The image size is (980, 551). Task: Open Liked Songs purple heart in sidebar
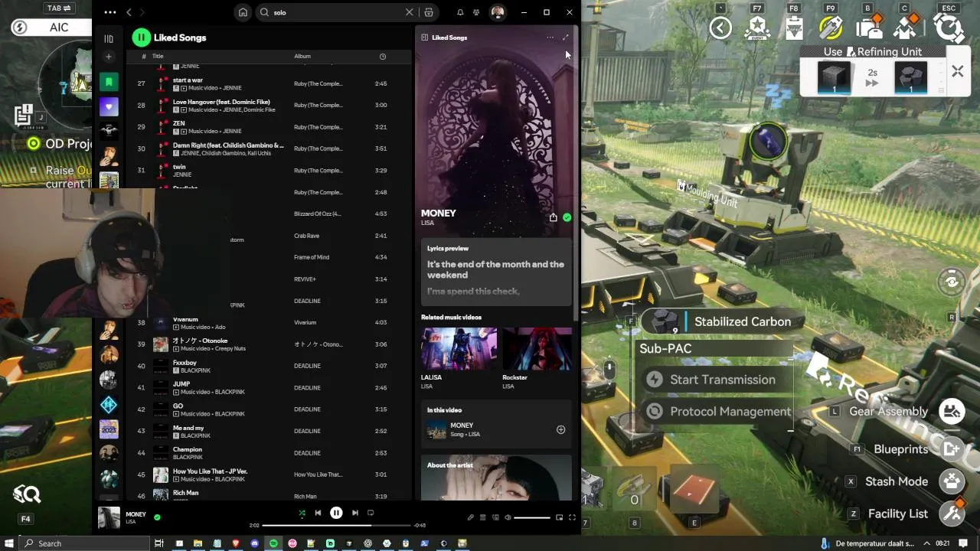pos(109,107)
